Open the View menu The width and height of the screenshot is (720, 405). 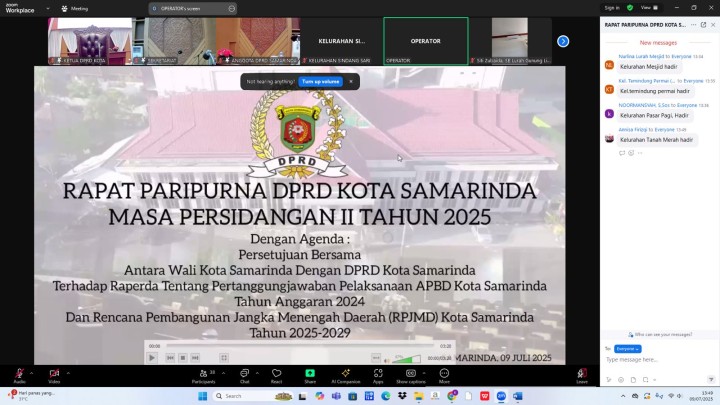(649, 8)
